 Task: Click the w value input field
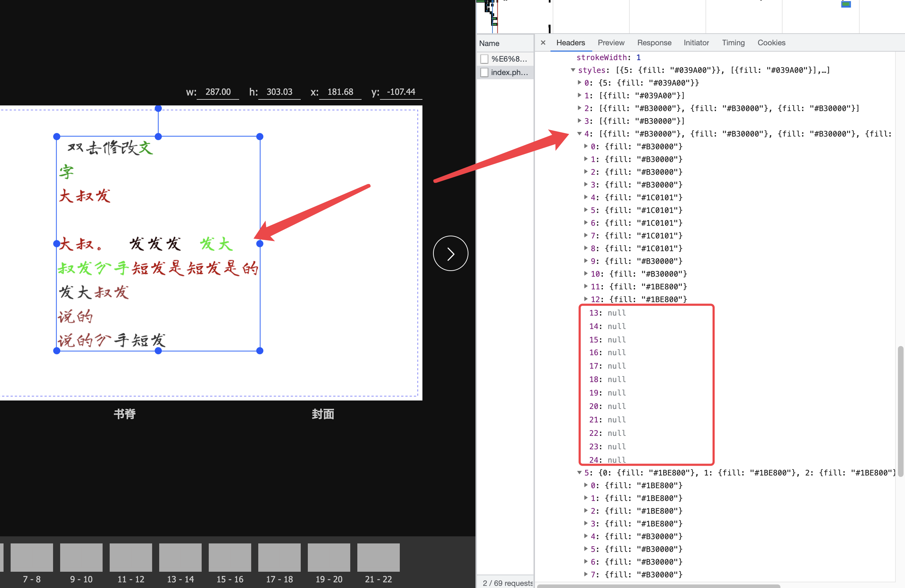[x=218, y=92]
